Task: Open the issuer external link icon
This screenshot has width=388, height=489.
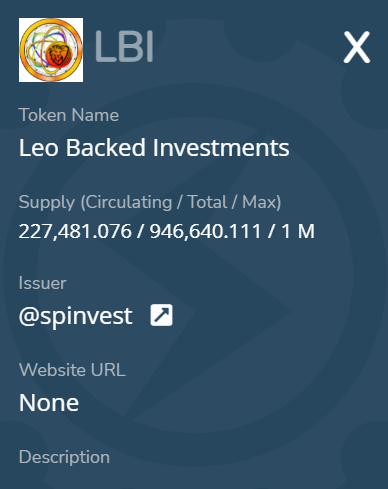Action: [x=161, y=315]
